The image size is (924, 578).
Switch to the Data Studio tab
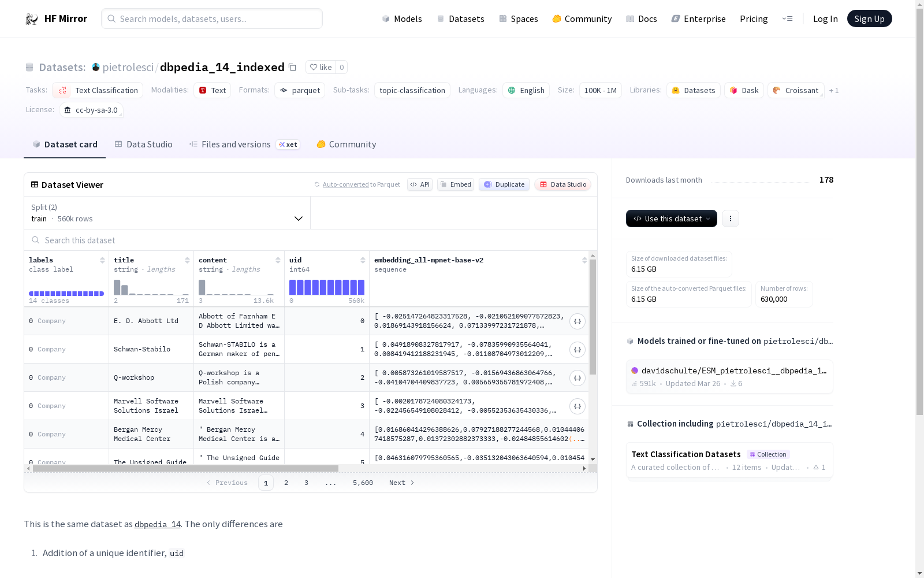143,144
